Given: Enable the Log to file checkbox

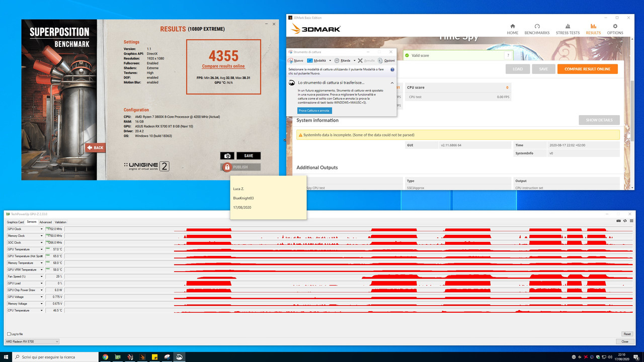Looking at the screenshot, I should point(9,334).
